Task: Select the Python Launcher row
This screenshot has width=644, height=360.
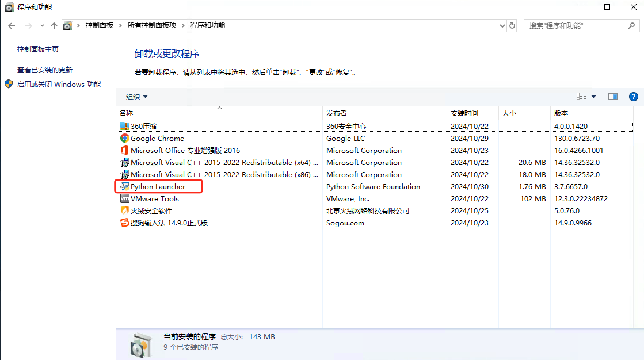Action: coord(375,186)
